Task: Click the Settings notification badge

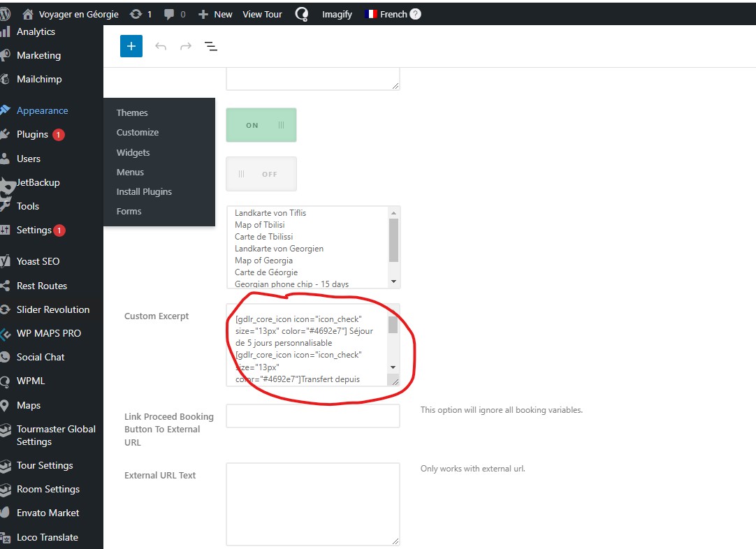Action: (59, 230)
